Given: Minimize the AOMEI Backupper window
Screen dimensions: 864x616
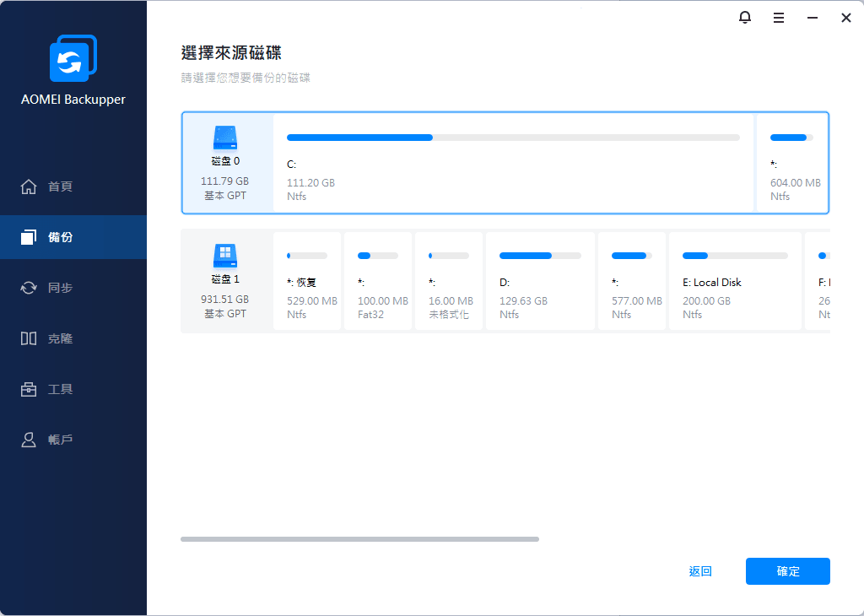Looking at the screenshot, I should click(x=813, y=19).
